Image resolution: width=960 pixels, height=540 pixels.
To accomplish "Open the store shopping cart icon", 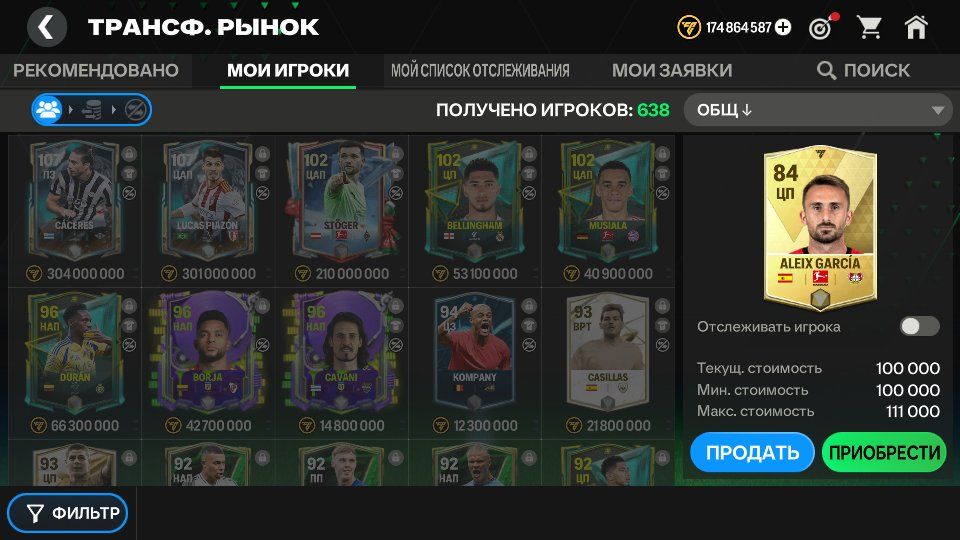I will [869, 28].
